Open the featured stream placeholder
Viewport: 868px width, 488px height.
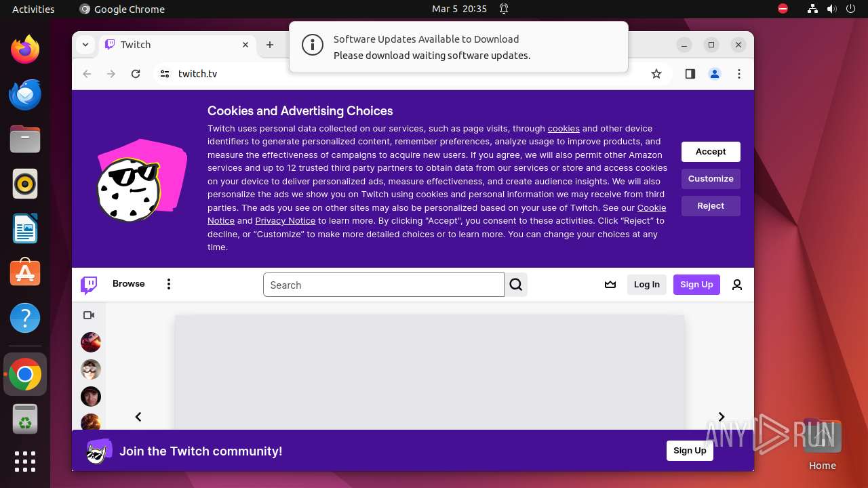tap(429, 372)
